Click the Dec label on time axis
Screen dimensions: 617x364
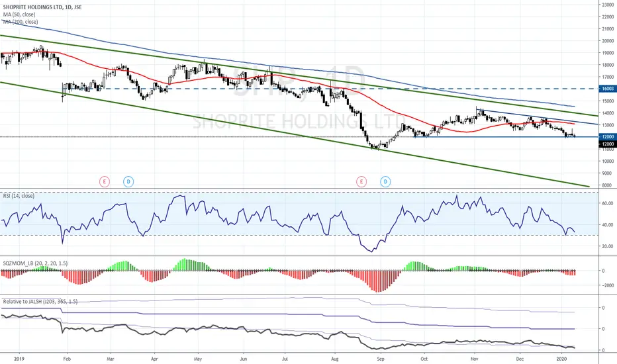pos(520,359)
